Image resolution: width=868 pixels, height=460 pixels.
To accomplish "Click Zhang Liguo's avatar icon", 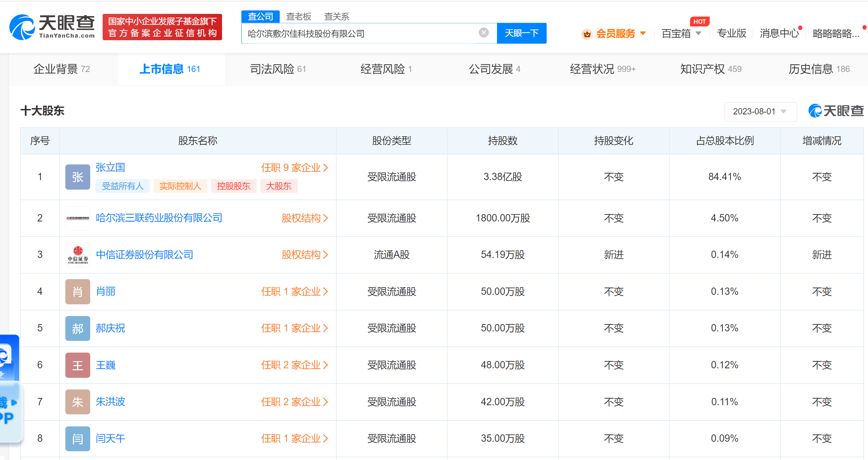I will [77, 177].
